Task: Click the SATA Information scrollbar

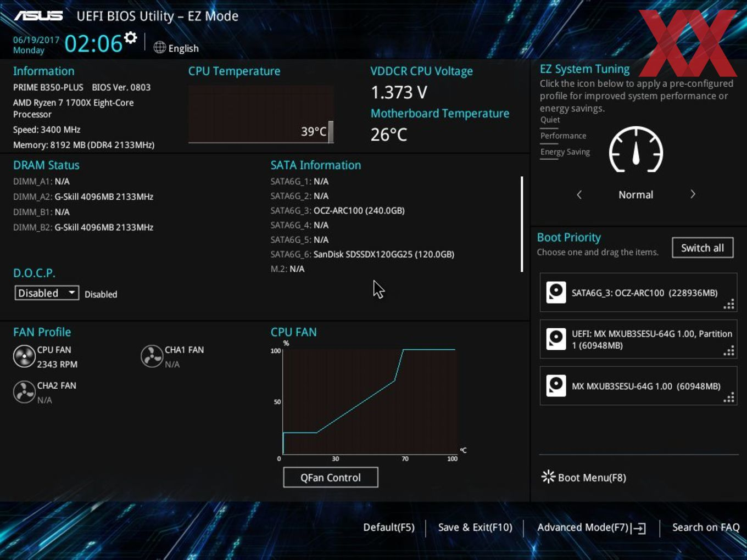Action: coord(522,224)
